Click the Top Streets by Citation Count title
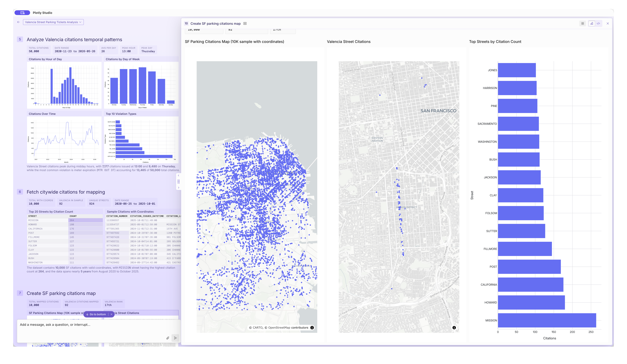 (x=495, y=42)
